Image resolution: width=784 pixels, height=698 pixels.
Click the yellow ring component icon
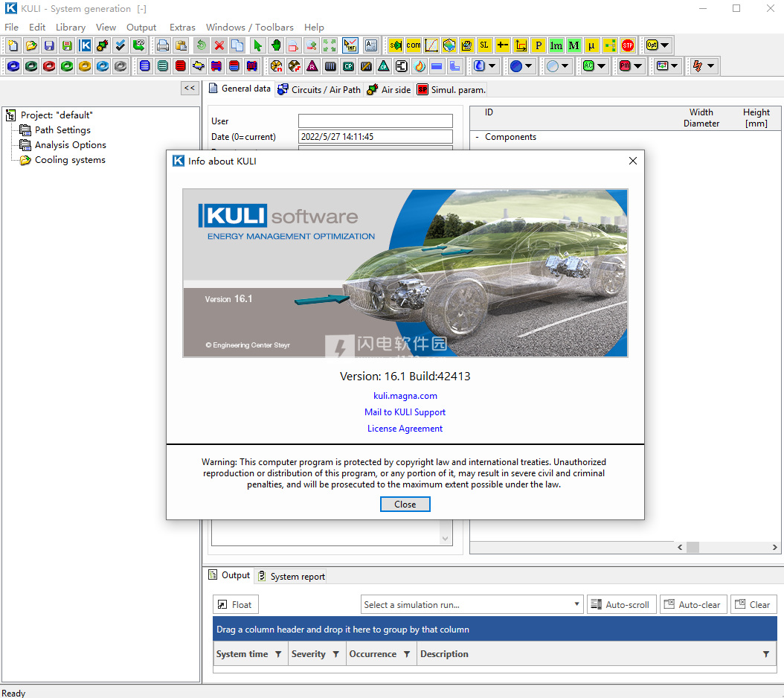85,66
